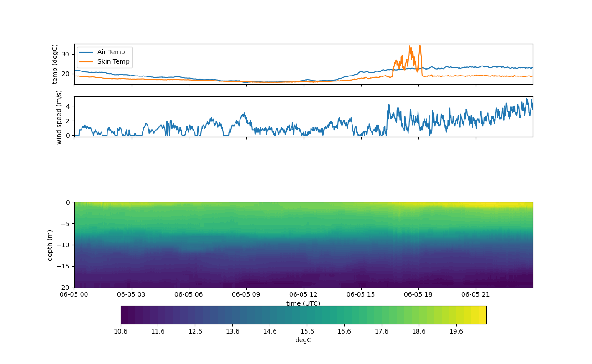Select the highest orange skin temperature spike
Viewport: 592px width, 364px height.
[420, 46]
